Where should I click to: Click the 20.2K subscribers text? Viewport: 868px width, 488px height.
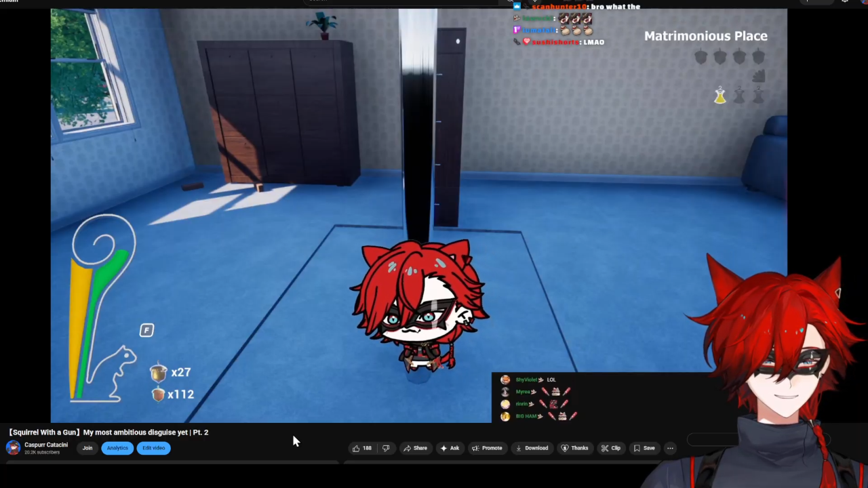coord(42,452)
